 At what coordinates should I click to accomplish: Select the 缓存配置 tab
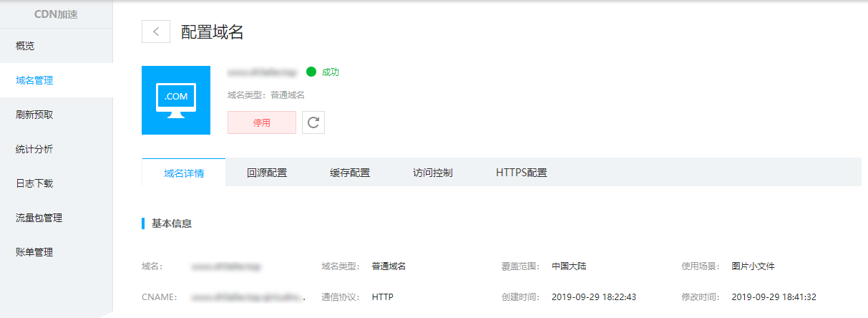point(350,173)
